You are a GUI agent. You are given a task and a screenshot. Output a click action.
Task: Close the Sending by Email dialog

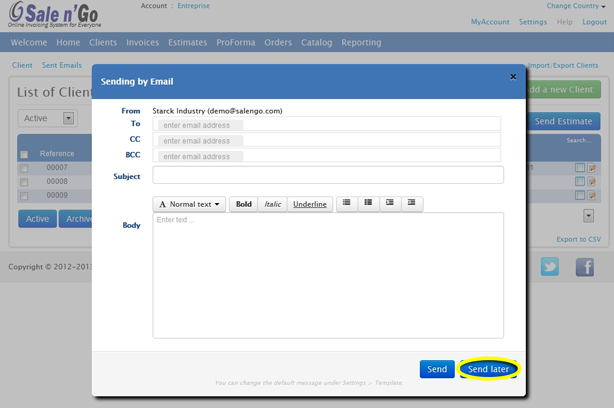point(513,77)
